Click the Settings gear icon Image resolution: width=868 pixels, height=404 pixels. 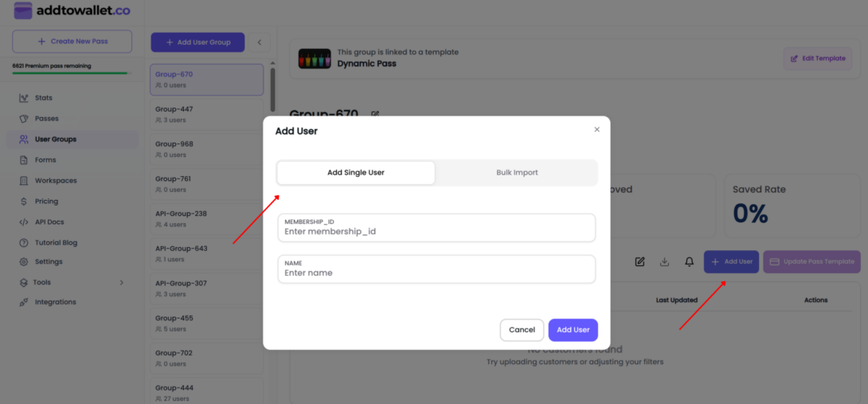coord(23,261)
